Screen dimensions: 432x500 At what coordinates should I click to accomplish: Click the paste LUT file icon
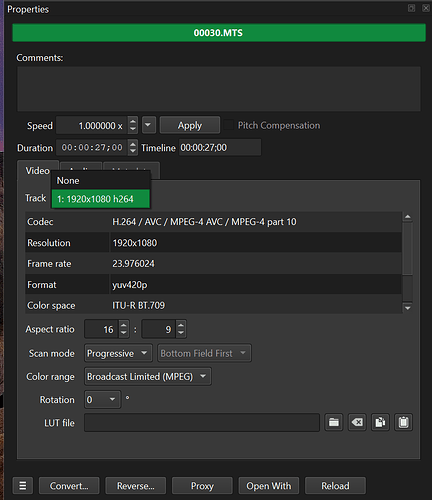tap(404, 422)
